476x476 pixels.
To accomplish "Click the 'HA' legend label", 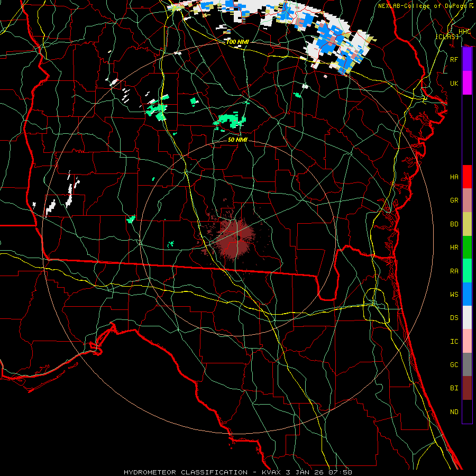I will click(x=454, y=177).
